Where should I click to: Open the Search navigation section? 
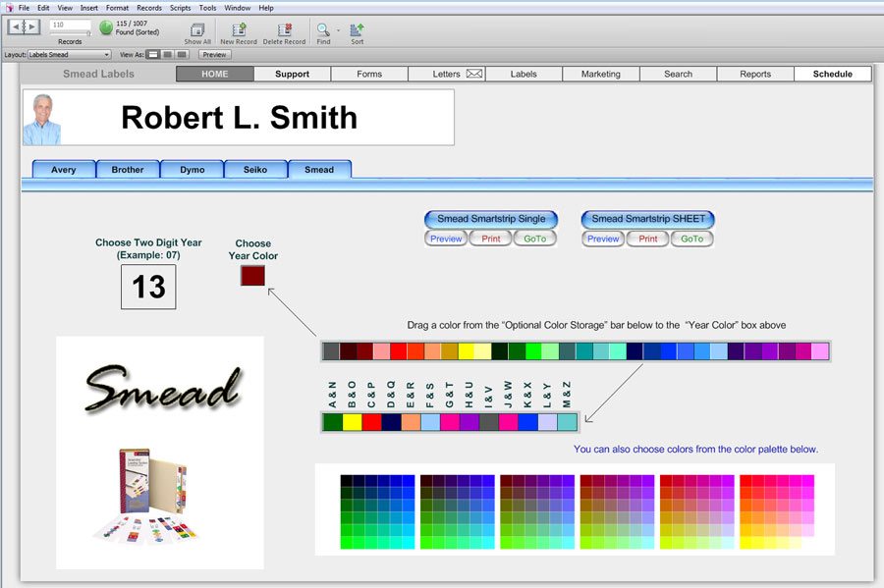(x=678, y=74)
